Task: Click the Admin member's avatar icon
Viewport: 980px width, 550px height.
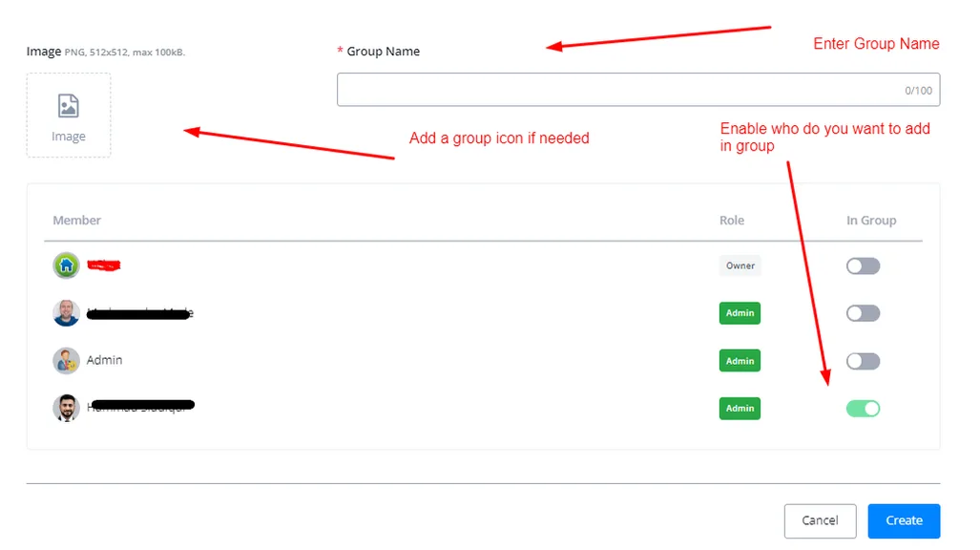Action: pos(66,360)
